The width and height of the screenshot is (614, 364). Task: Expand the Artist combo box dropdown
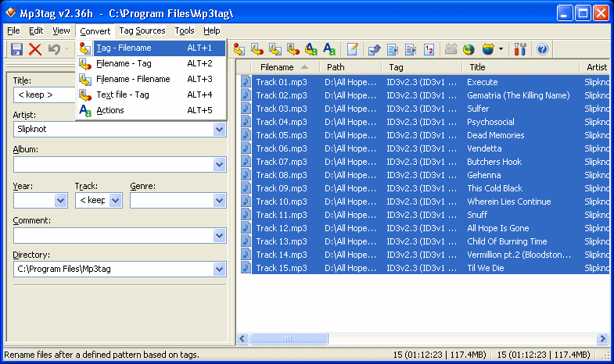pyautogui.click(x=220, y=130)
